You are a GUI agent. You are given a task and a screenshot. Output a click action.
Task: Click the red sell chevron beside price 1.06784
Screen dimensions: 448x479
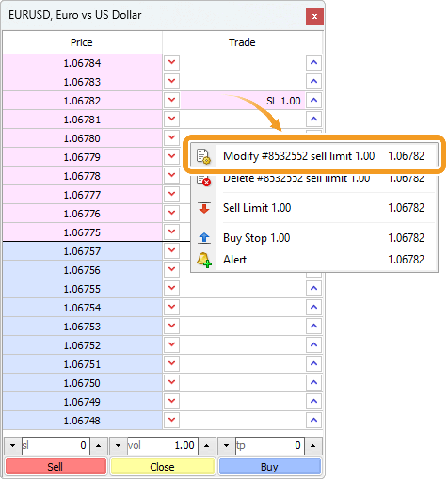(171, 63)
